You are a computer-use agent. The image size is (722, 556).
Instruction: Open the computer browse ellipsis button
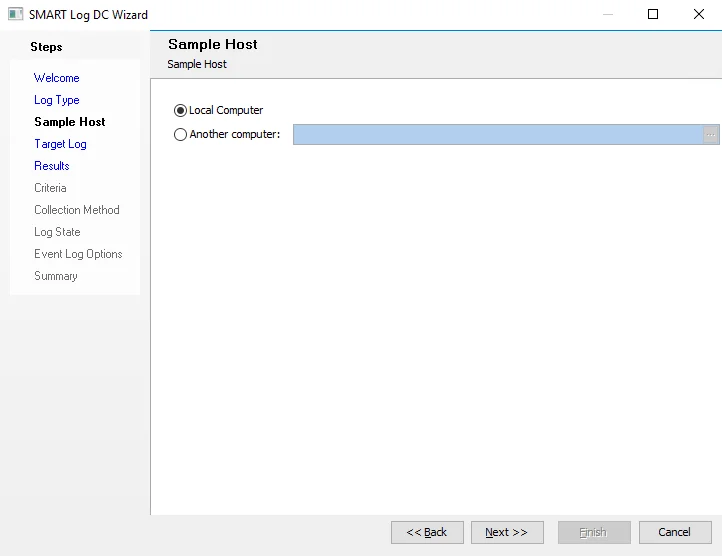[x=711, y=135]
